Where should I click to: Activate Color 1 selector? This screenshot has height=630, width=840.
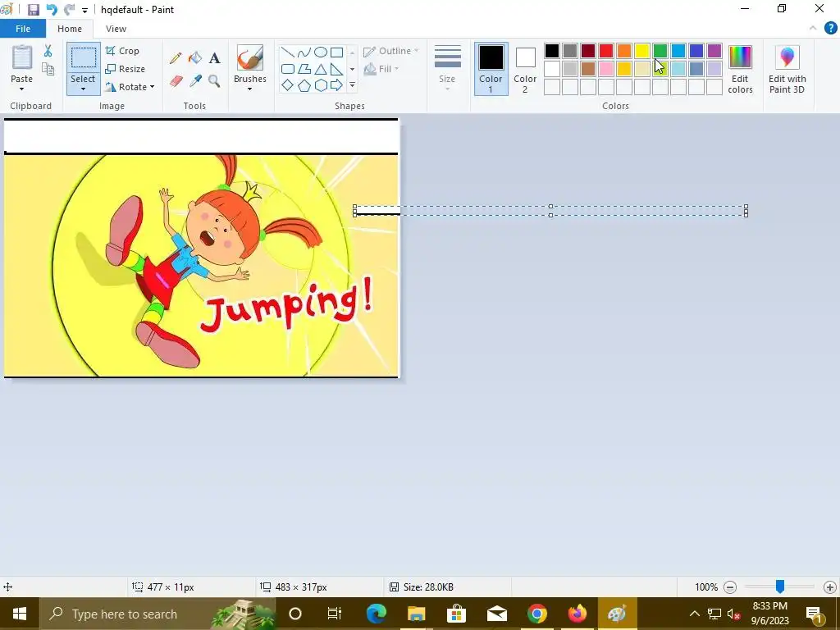point(491,69)
